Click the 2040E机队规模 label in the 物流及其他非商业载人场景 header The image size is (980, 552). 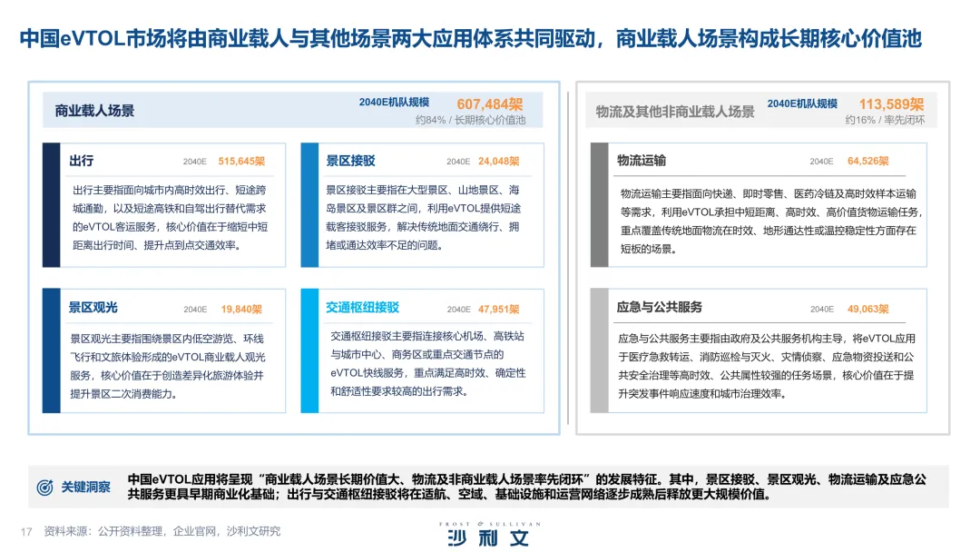tap(802, 103)
